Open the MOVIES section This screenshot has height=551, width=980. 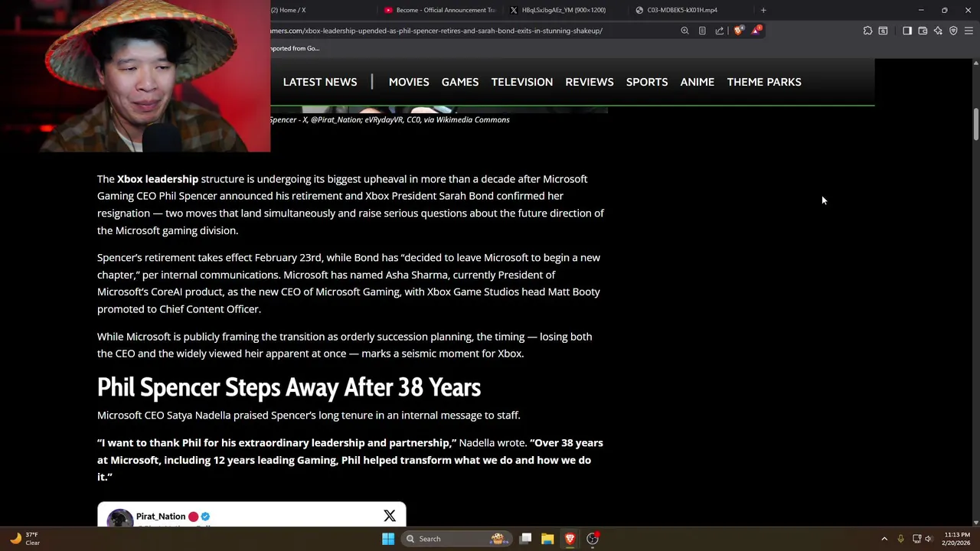coord(409,82)
